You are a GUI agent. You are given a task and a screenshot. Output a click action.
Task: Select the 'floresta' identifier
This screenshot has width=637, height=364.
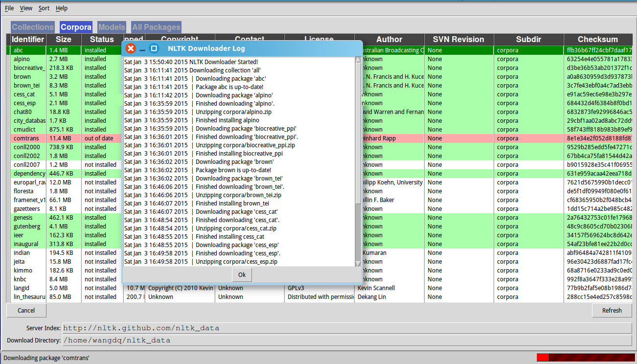point(23,191)
